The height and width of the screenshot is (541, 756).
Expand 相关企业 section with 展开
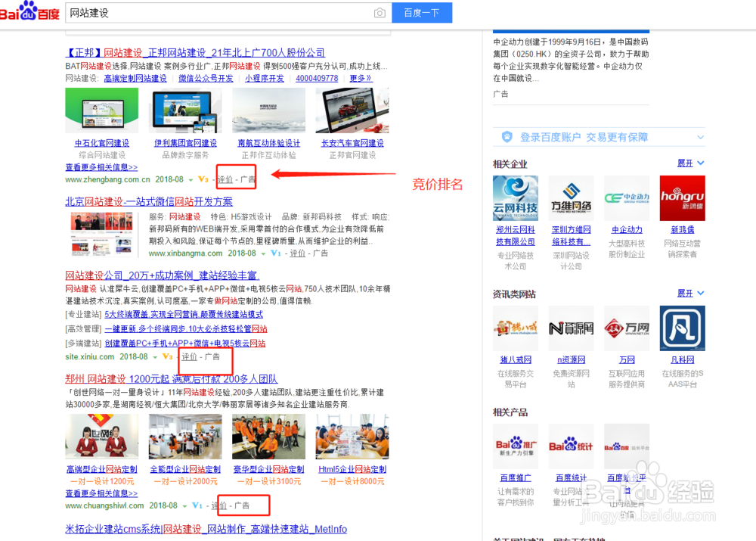[690, 163]
